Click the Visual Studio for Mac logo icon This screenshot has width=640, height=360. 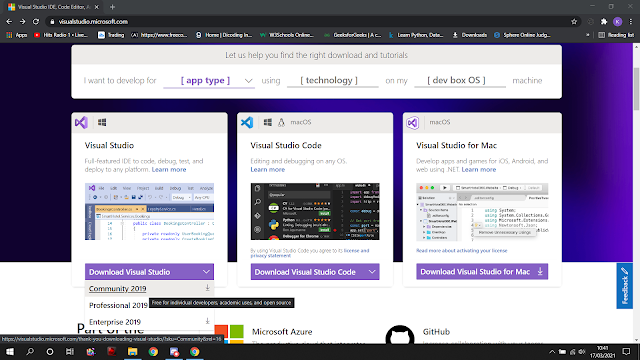pos(413,122)
